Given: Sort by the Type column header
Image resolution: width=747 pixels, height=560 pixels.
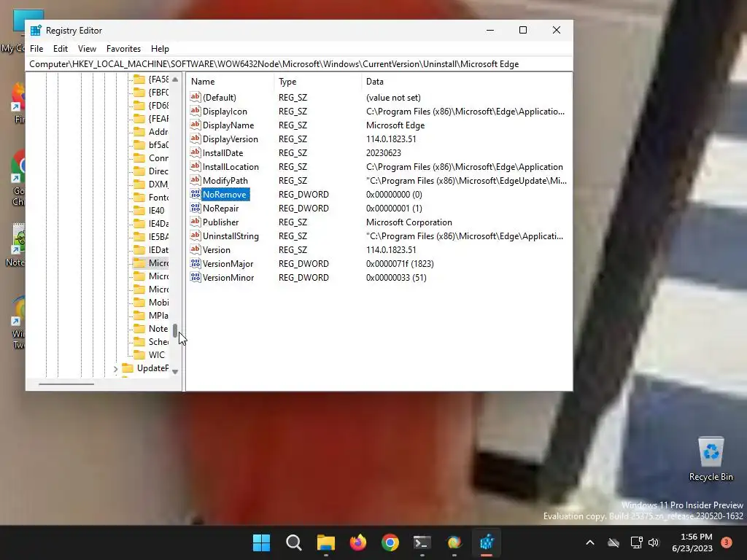Looking at the screenshot, I should point(318,82).
